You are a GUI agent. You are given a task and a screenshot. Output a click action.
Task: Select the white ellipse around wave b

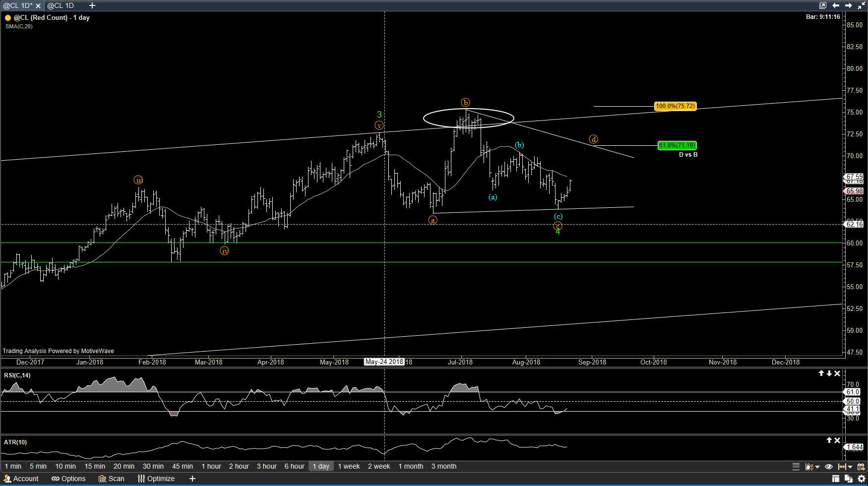pyautogui.click(x=469, y=118)
